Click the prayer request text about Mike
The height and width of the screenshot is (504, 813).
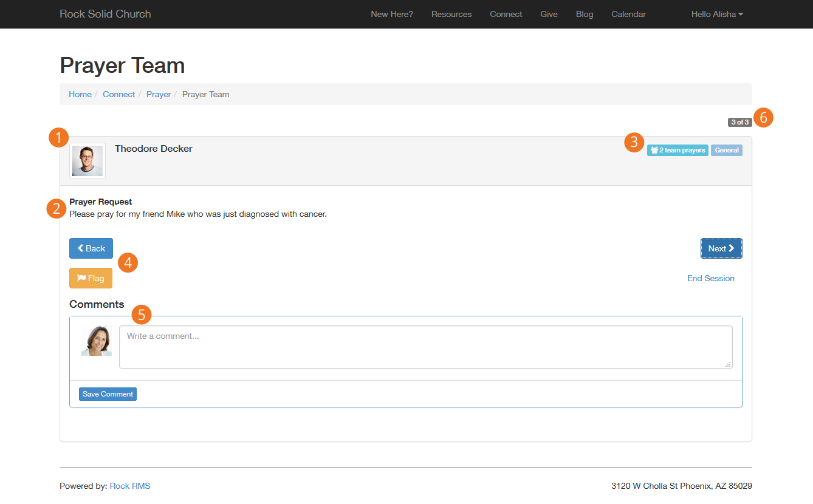(198, 214)
